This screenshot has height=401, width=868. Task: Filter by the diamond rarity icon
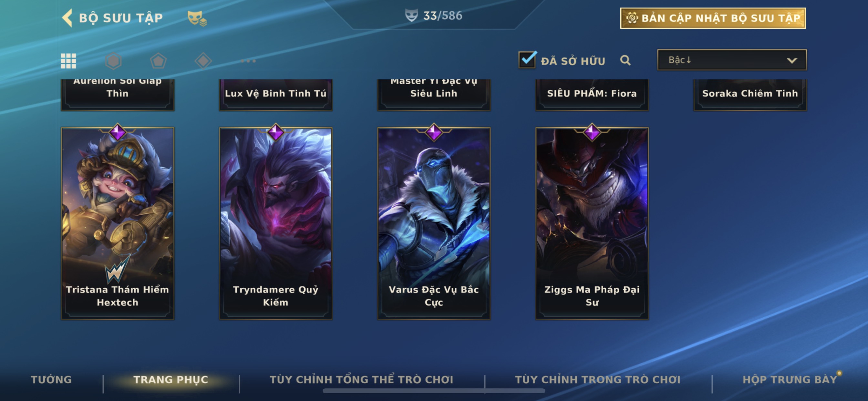tap(203, 61)
